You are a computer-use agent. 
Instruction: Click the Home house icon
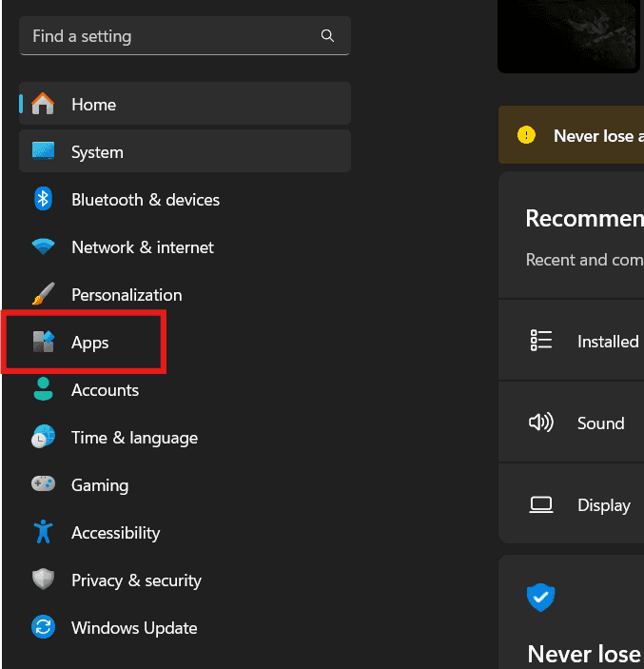pos(43,104)
